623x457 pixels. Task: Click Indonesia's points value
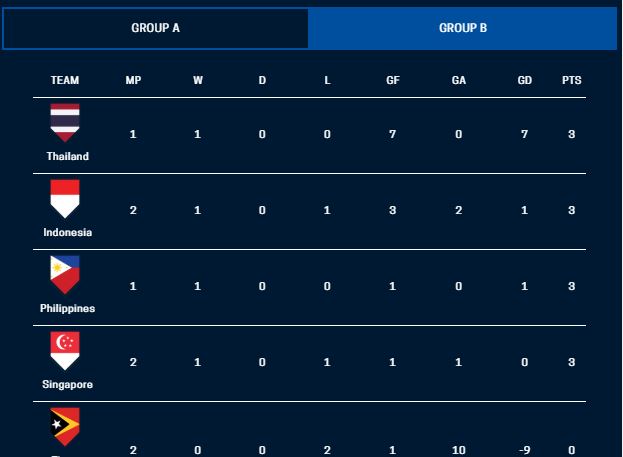(571, 210)
